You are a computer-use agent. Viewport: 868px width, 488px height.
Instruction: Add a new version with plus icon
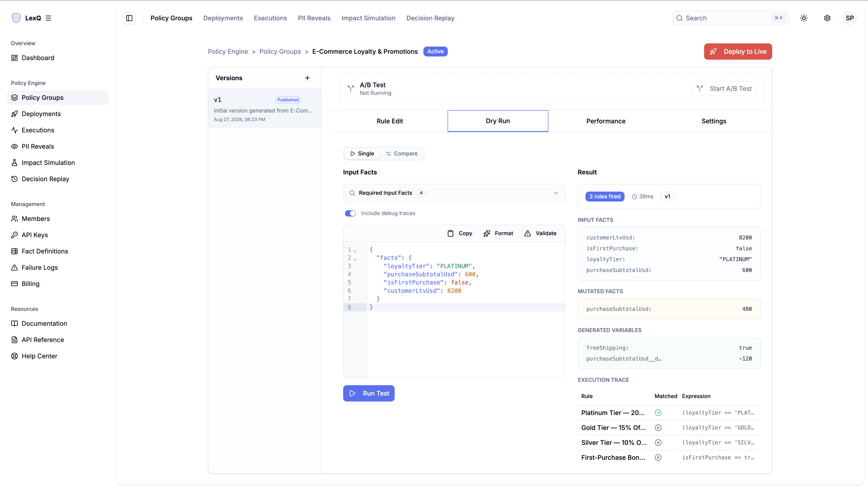coord(307,78)
